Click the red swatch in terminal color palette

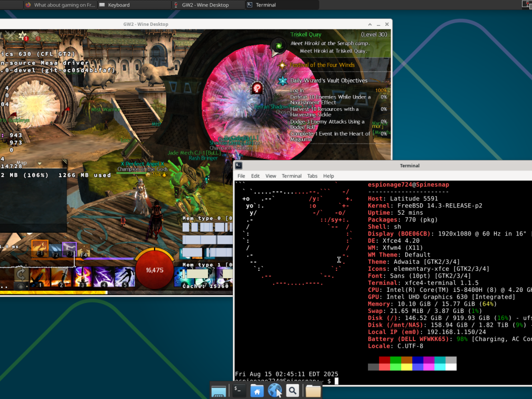tap(383, 360)
